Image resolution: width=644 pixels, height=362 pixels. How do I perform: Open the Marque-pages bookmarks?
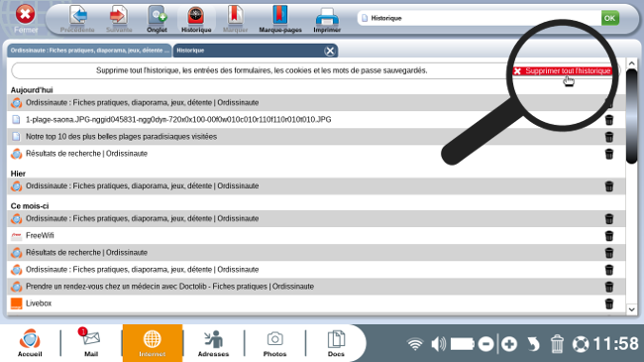(x=280, y=19)
